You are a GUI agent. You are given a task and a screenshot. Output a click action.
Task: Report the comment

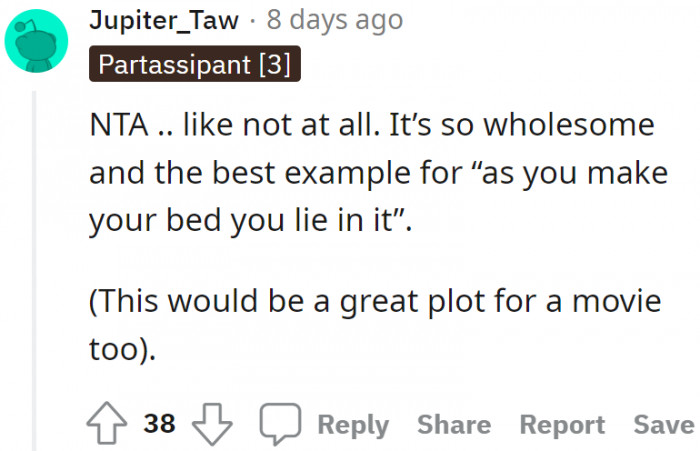(564, 424)
